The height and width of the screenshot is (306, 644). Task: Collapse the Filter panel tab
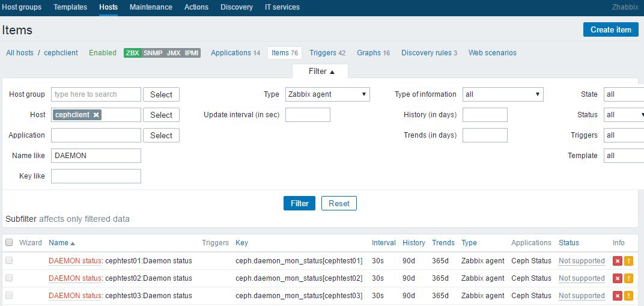pos(321,72)
